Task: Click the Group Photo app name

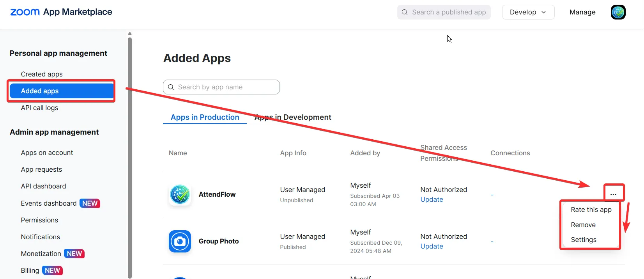Action: 219,241
